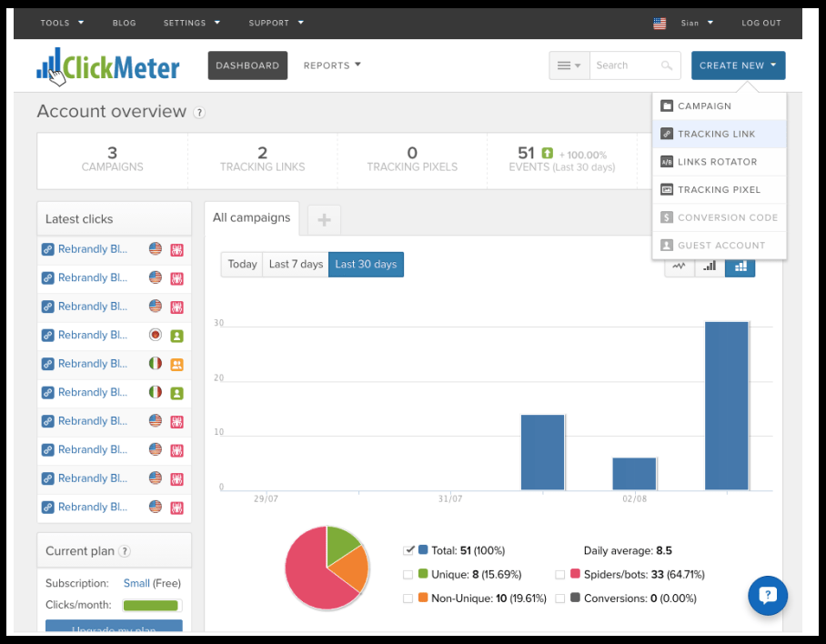Open the search filter dropdown
This screenshot has width=826, height=644.
click(569, 65)
